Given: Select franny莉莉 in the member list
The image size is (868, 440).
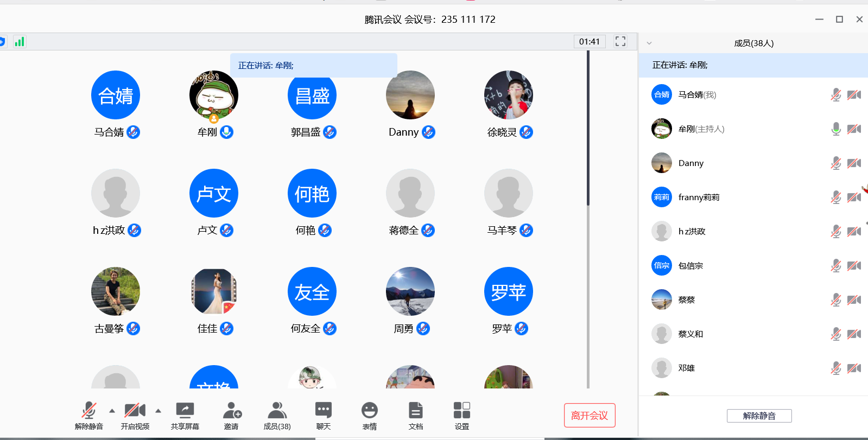Looking at the screenshot, I should [x=699, y=197].
